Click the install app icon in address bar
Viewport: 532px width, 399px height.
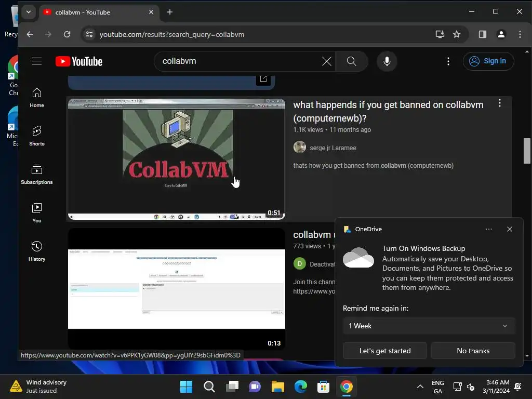pyautogui.click(x=440, y=34)
